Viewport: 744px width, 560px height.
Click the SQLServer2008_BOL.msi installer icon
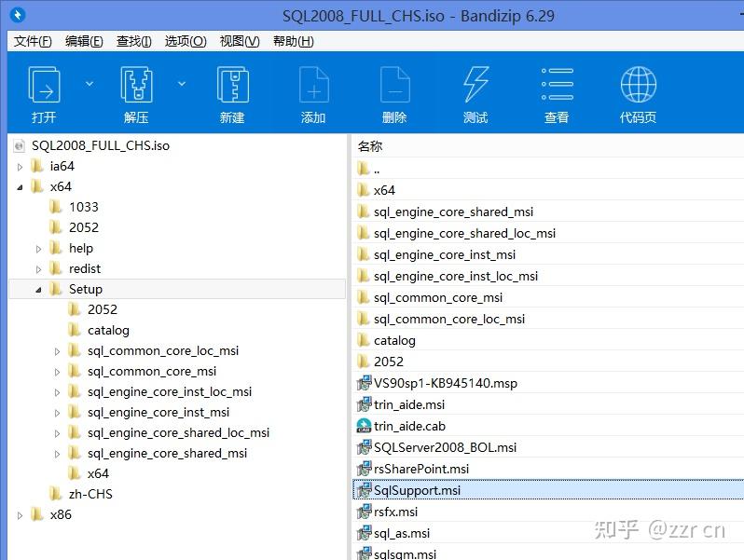(x=364, y=447)
